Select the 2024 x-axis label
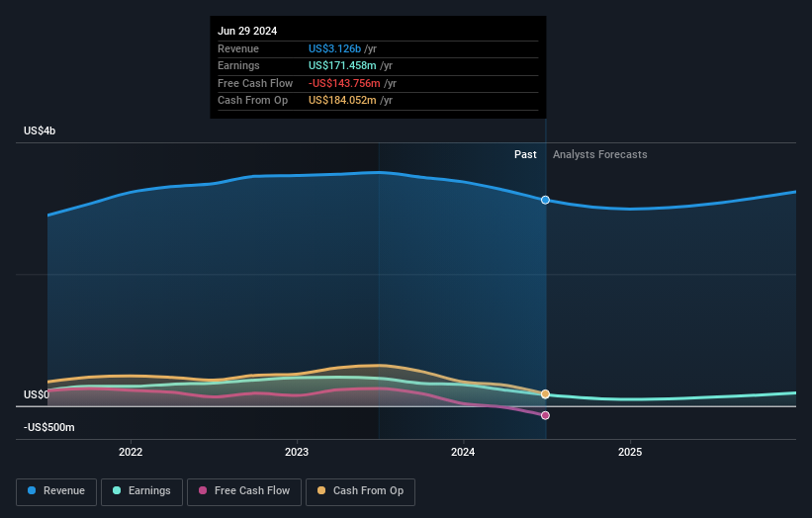This screenshot has width=812, height=518. pos(463,452)
